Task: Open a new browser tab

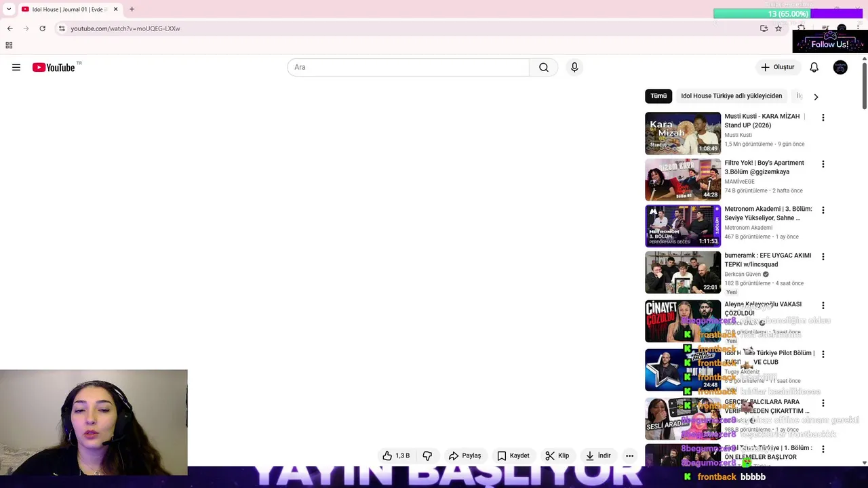Action: point(132,9)
